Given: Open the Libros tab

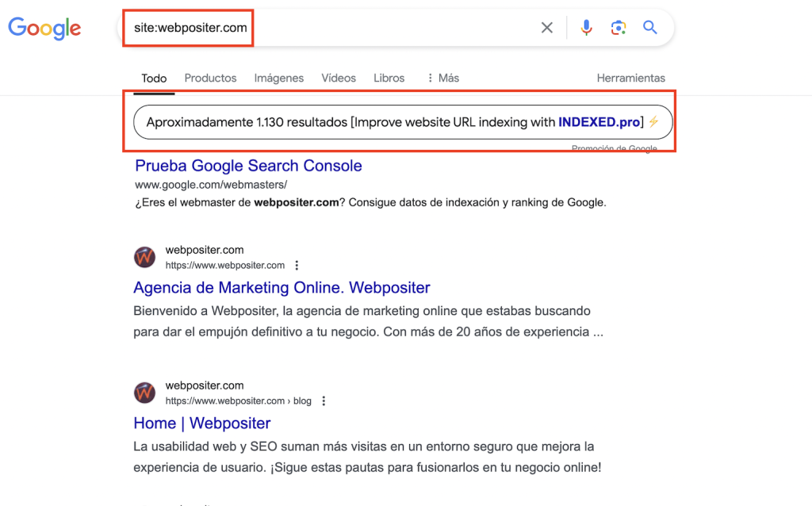Looking at the screenshot, I should [x=389, y=78].
